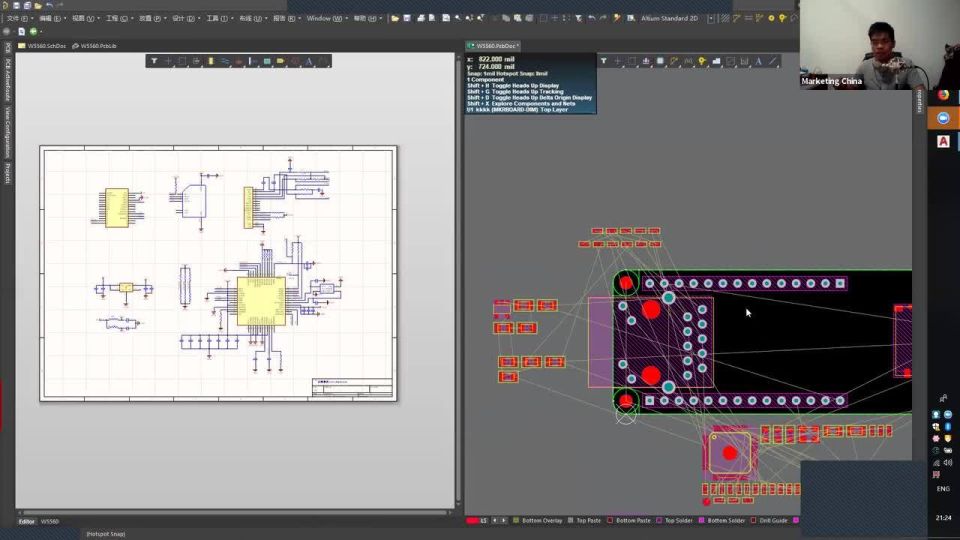Open the 工具 (T) menu
Screen dimensions: 960x540
pyautogui.click(x=219, y=18)
